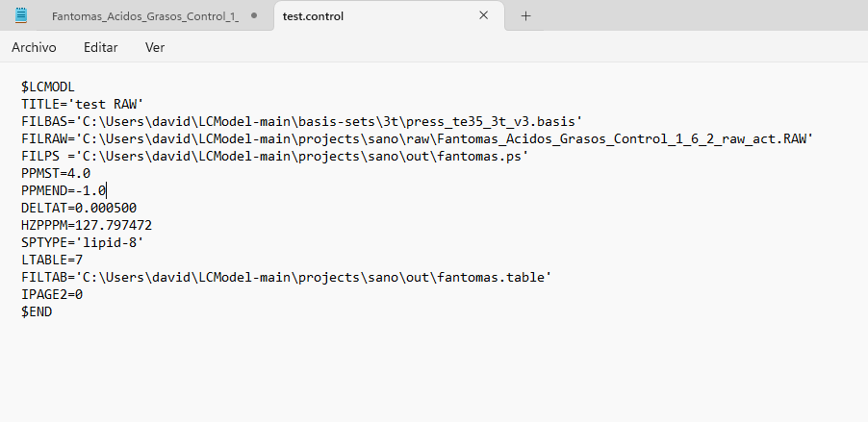Click the FILBAS basis-set path line
The width and height of the screenshot is (868, 422).
coord(302,121)
